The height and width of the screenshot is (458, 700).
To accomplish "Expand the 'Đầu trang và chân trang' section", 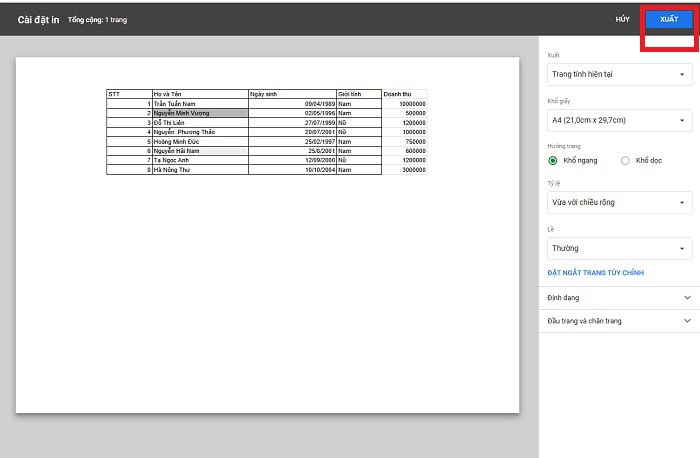I will [x=619, y=321].
